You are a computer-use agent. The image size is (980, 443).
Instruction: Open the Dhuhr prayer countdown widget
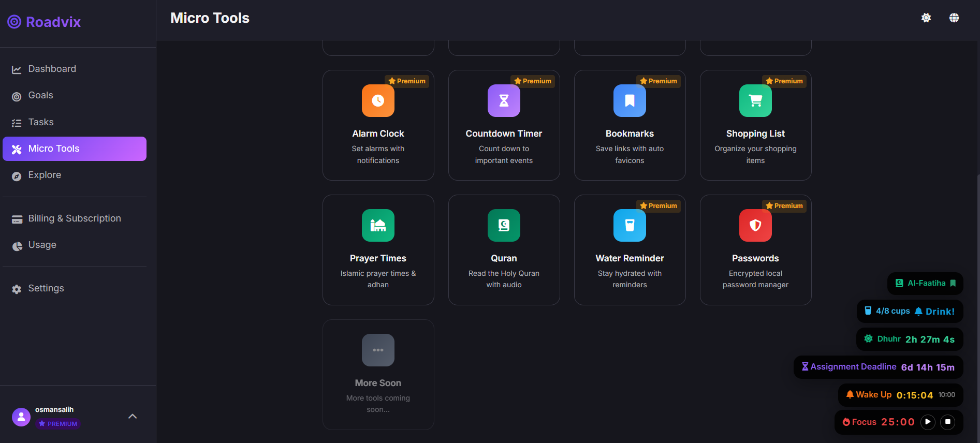[910, 339]
